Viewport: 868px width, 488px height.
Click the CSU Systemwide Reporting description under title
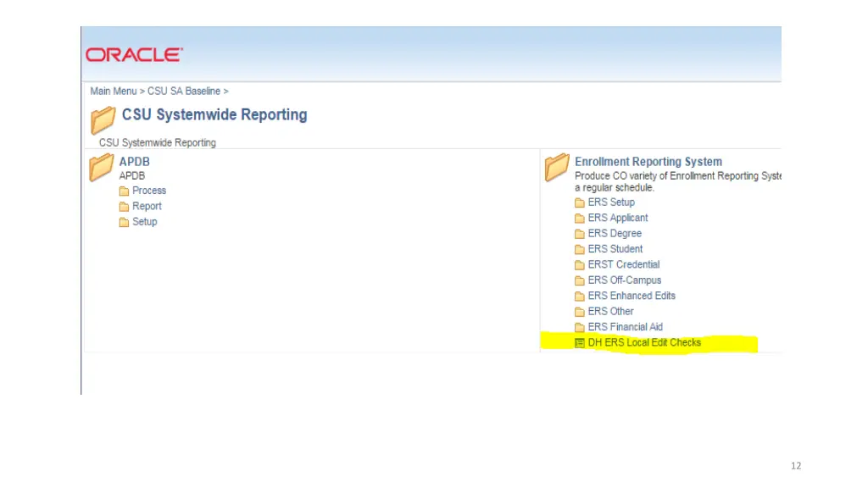[x=157, y=142]
